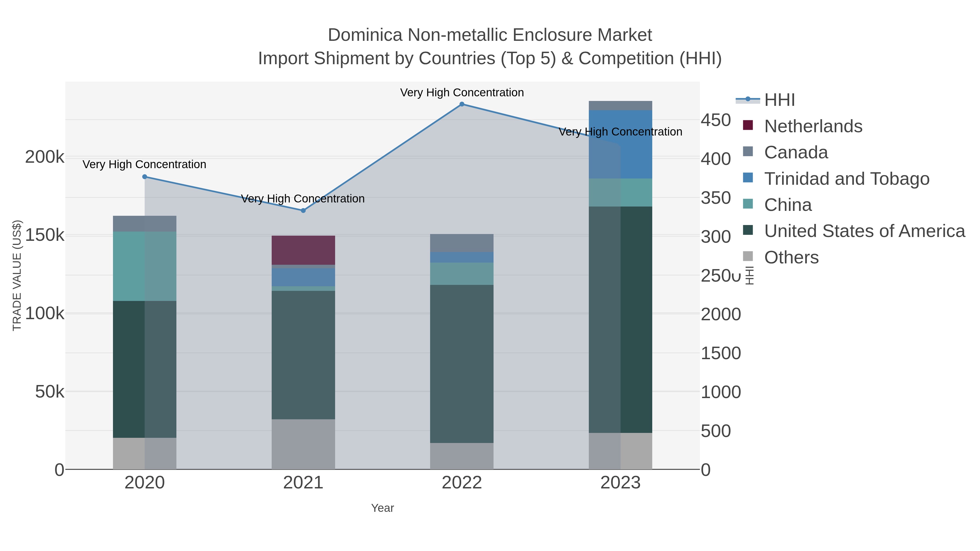This screenshot has height=551, width=980.
Task: Click the 2000 right axis tick label
Action: 721,315
